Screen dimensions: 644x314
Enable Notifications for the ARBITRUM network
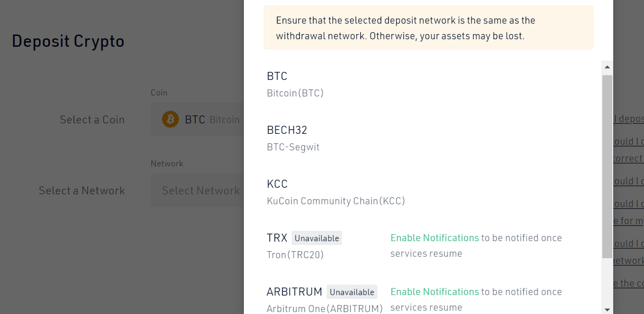coord(434,292)
